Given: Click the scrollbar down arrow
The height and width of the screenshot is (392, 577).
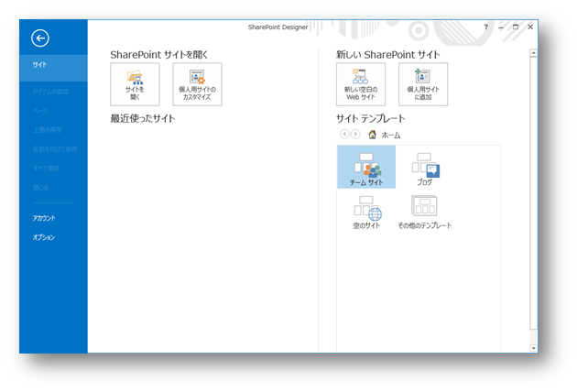Looking at the screenshot, I should (x=533, y=348).
